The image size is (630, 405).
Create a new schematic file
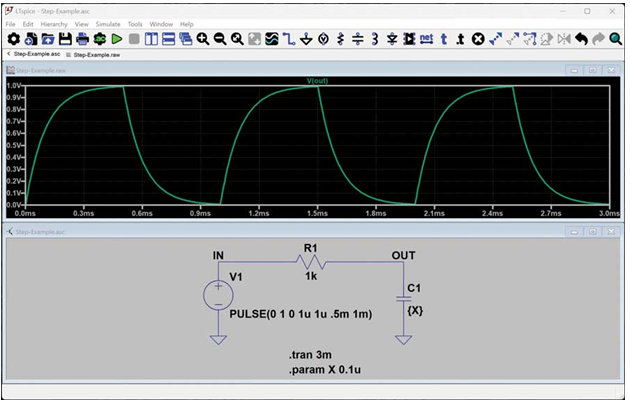point(31,39)
